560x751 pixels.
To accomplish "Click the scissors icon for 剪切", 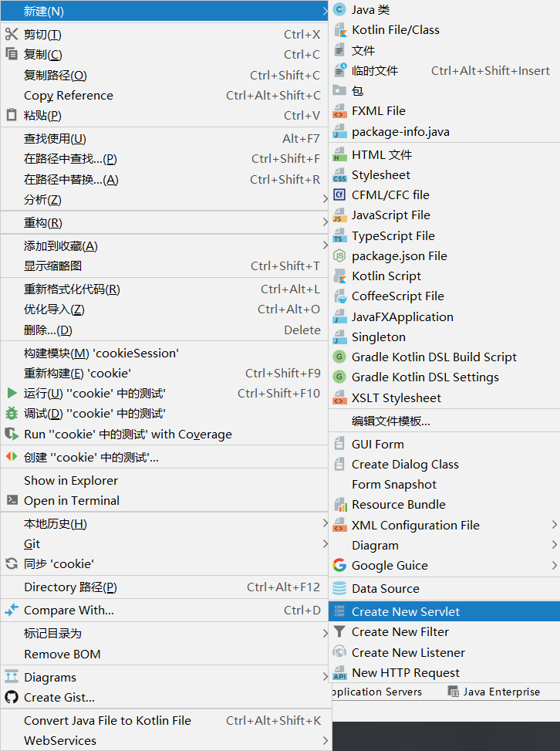I will pos(12,34).
